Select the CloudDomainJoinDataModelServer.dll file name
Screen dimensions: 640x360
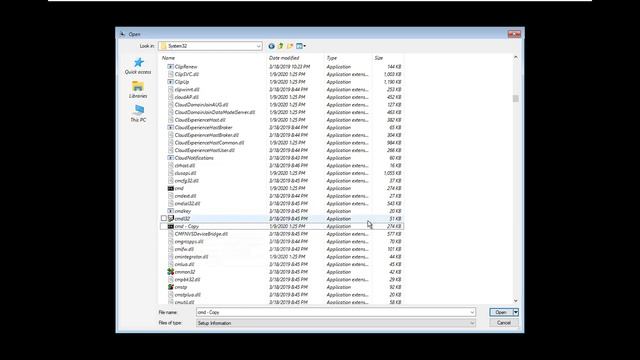[215, 112]
